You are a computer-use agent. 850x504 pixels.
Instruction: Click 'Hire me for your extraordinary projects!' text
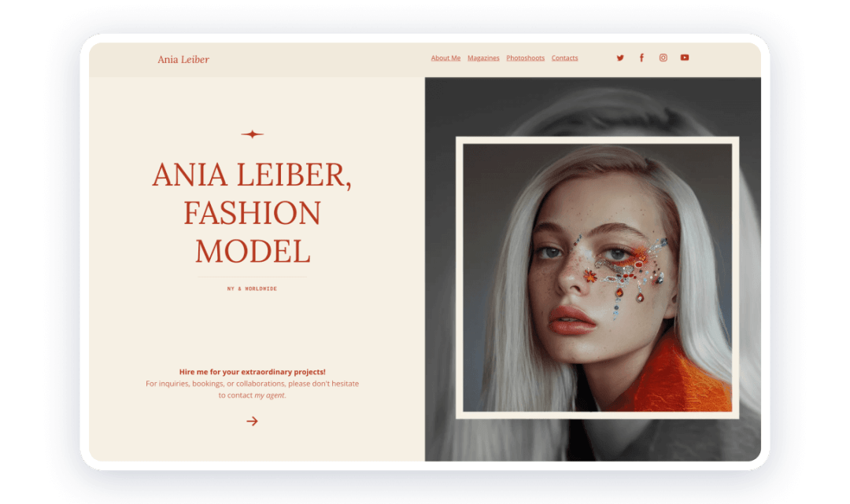click(252, 370)
